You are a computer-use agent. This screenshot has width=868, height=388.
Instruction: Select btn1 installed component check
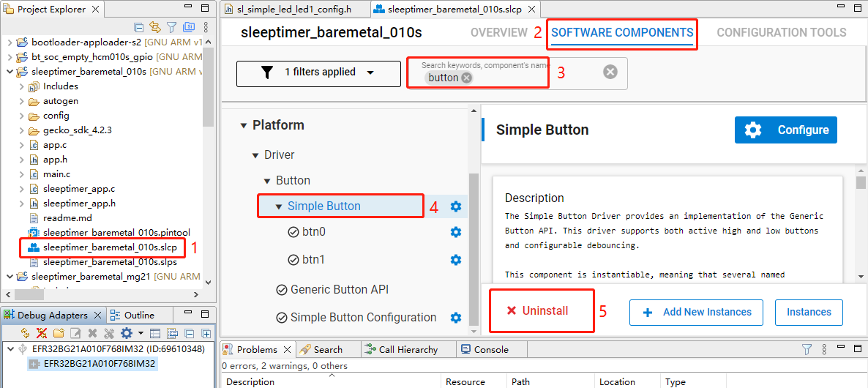point(293,260)
